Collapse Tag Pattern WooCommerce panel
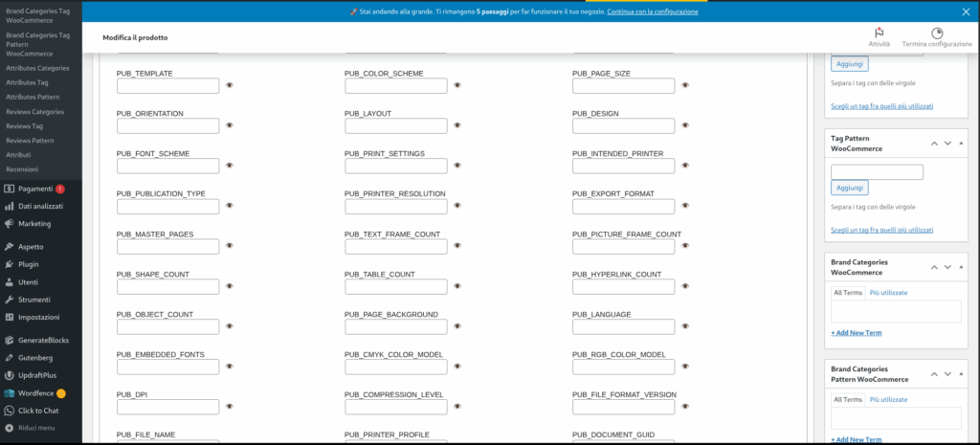980x445 pixels. (x=961, y=144)
